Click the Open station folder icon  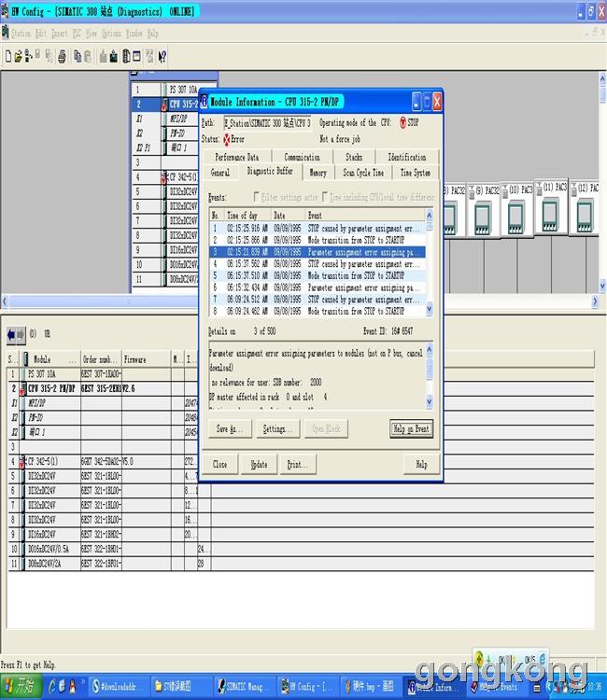(x=19, y=56)
